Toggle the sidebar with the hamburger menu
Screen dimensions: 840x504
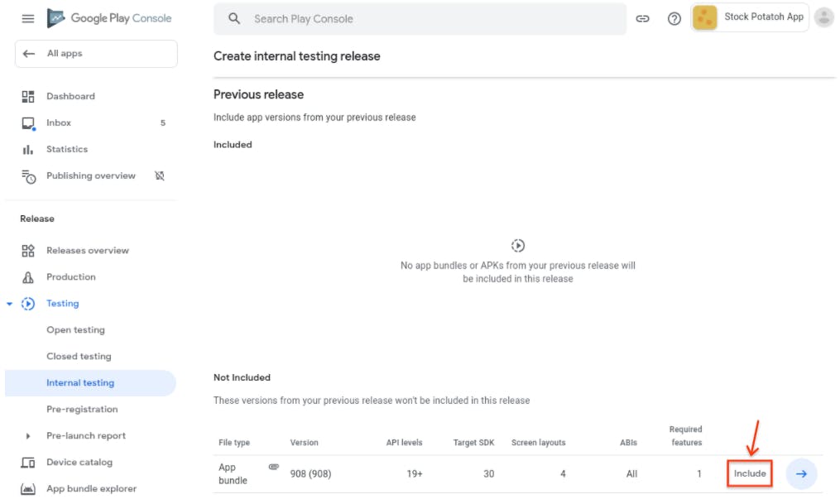27,18
